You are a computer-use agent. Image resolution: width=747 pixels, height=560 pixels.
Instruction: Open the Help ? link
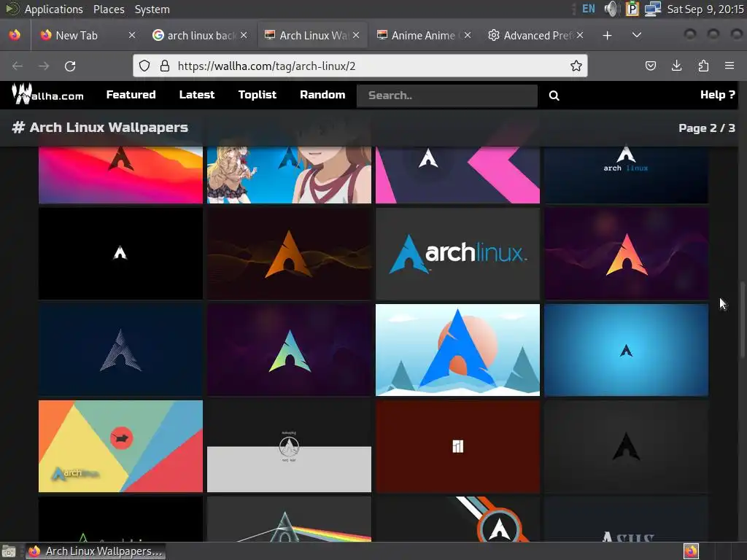tap(718, 95)
